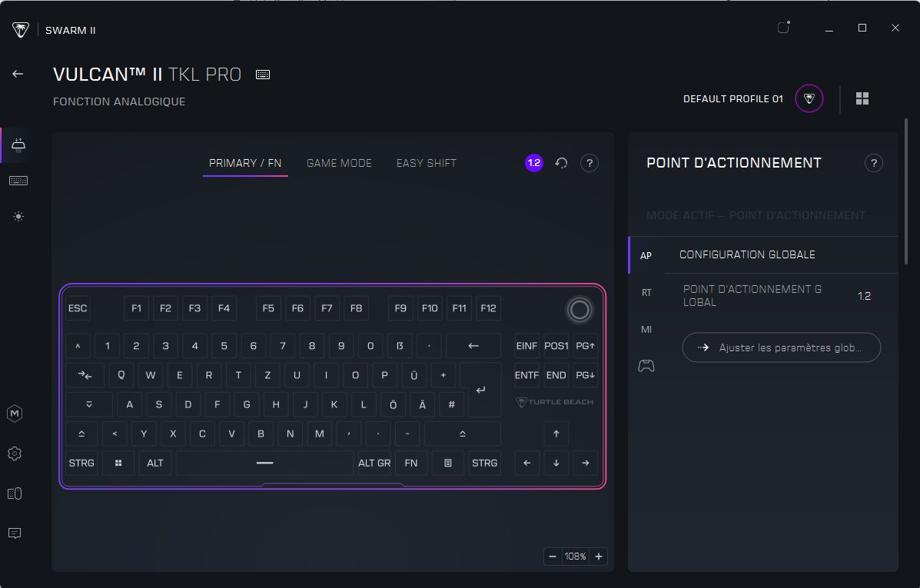Screen dimensions: 920x588
Task: Click help icon beside Point d'actionnement title
Action: (873, 163)
